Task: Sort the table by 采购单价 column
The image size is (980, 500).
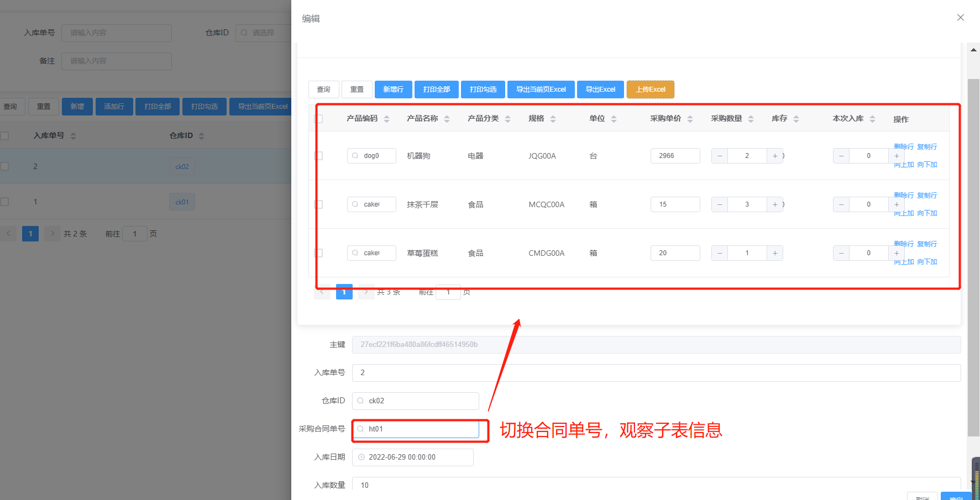Action: point(690,119)
